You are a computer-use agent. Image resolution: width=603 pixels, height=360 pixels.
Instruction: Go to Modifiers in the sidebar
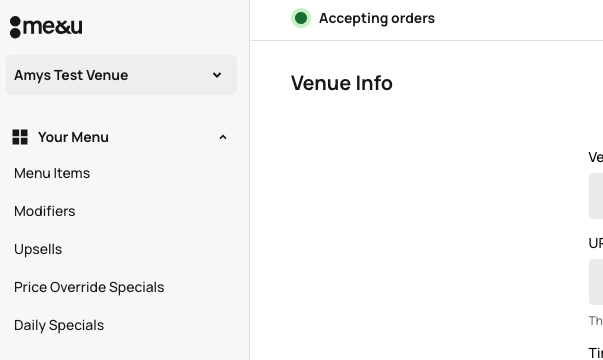(45, 211)
